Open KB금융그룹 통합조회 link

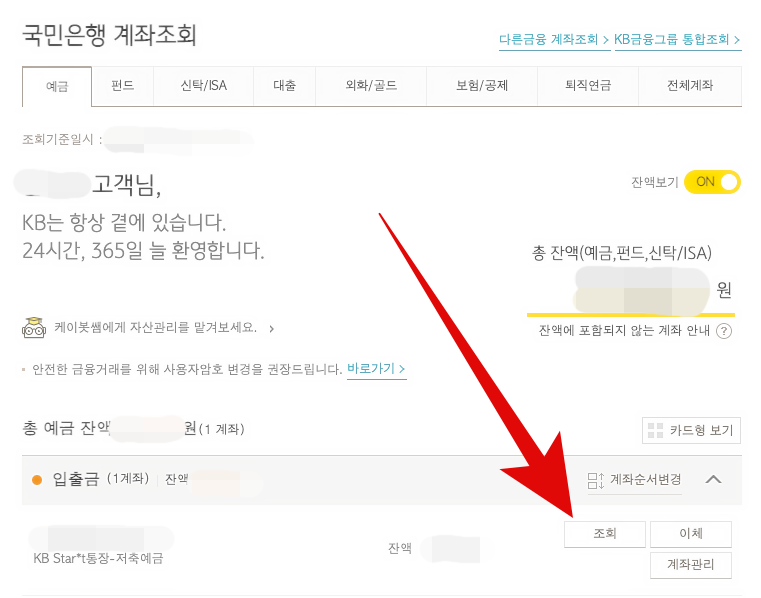[x=677, y=40]
